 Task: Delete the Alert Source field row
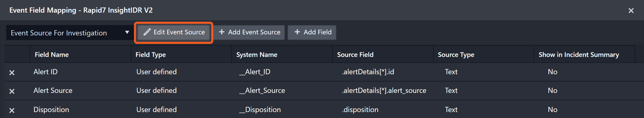coord(12,91)
